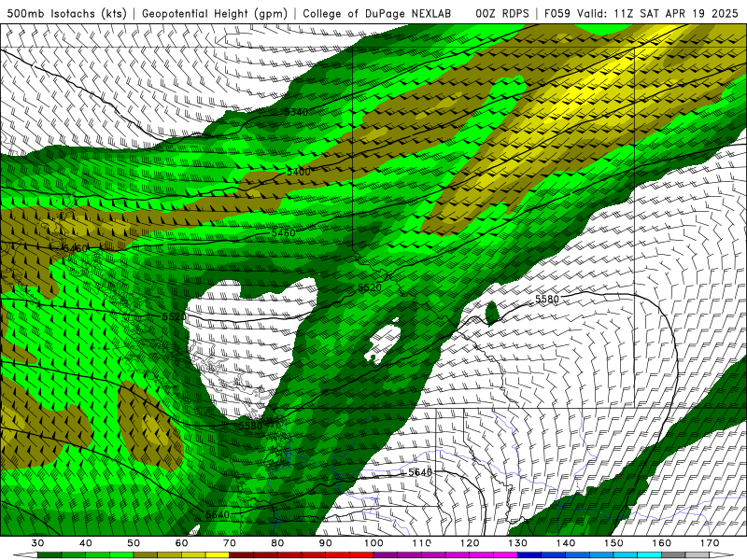Click the 5340 height contour label

(x=296, y=112)
